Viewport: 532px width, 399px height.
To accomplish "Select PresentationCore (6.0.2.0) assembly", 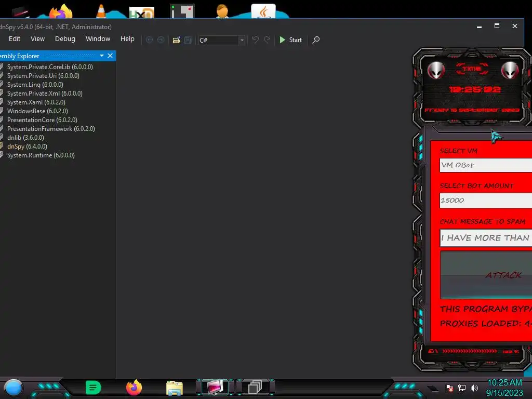I will tap(42, 120).
